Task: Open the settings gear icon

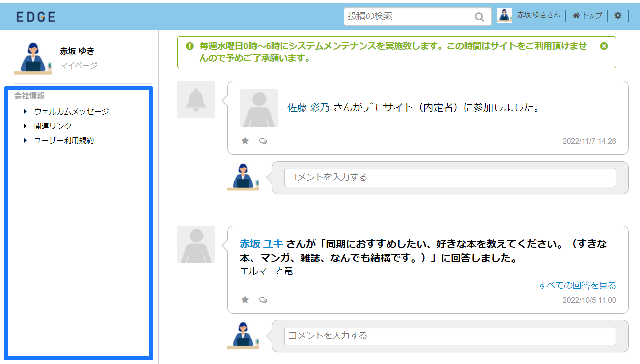Action: 618,16
